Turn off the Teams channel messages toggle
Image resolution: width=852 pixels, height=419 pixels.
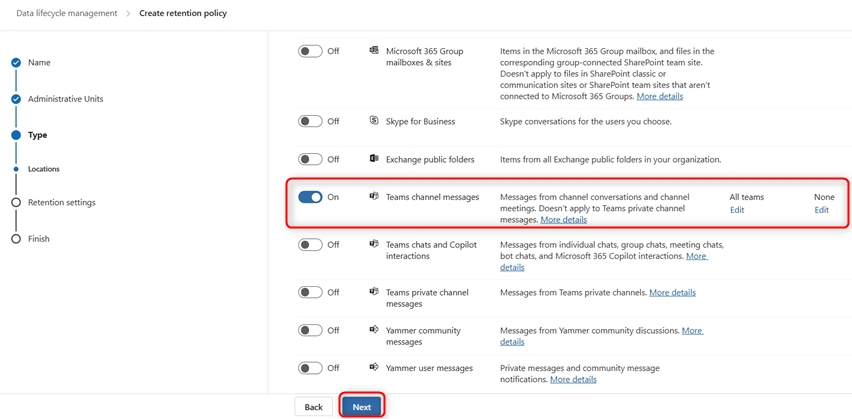(x=310, y=197)
